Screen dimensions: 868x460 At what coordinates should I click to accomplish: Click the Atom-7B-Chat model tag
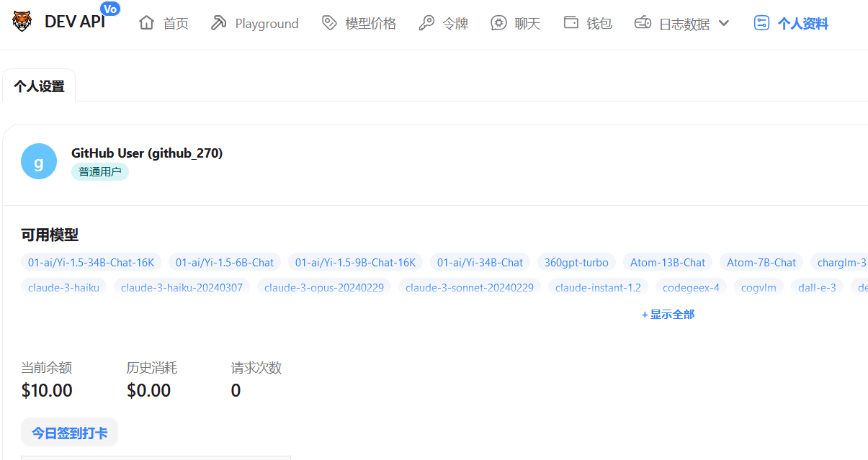click(761, 262)
